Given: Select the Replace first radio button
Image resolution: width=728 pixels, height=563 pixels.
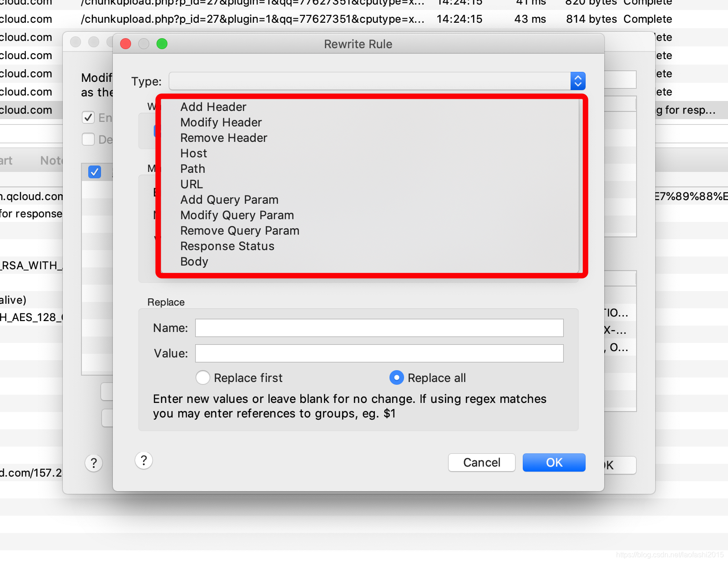Looking at the screenshot, I should pos(203,377).
